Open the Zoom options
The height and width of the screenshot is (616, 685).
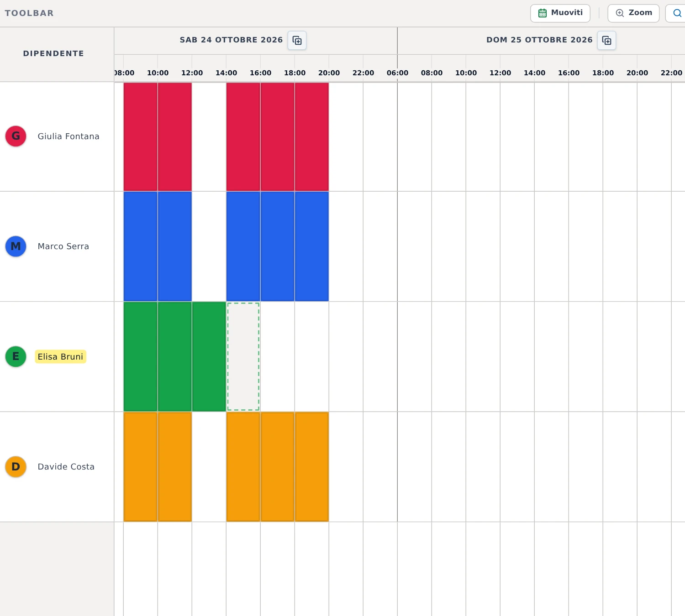(633, 13)
